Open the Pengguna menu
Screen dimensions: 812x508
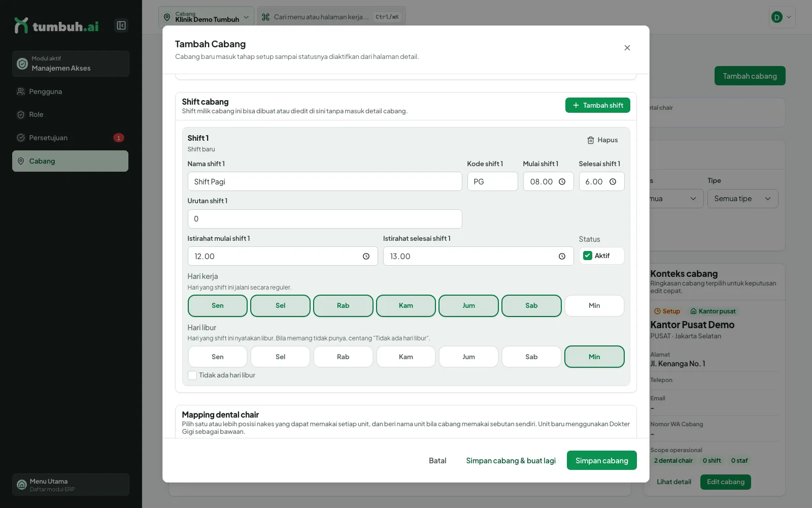(70, 91)
